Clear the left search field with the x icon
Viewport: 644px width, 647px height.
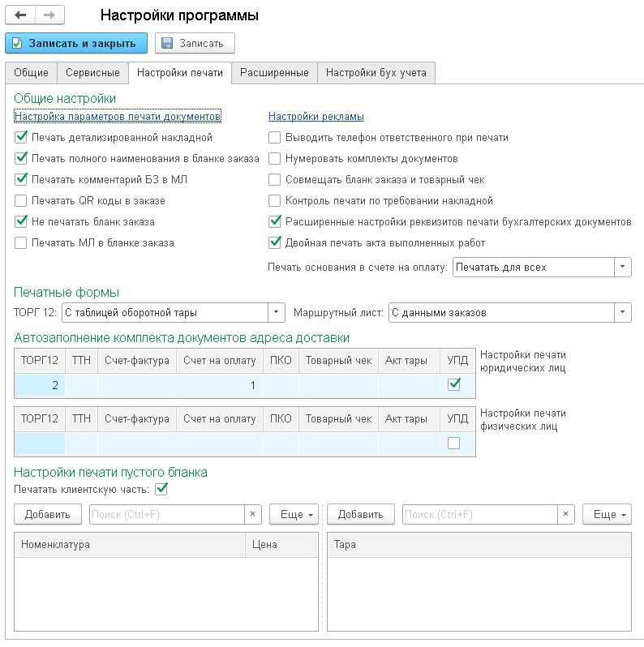[252, 514]
